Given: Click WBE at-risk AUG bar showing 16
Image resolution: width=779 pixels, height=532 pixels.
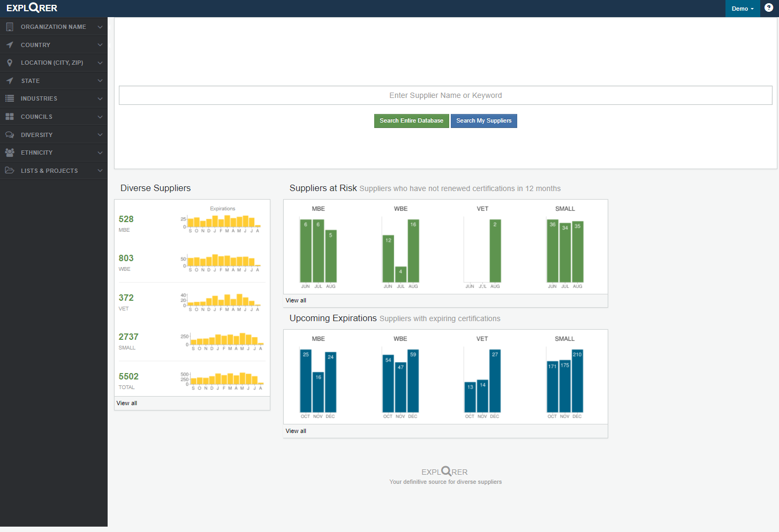Looking at the screenshot, I should click(413, 251).
